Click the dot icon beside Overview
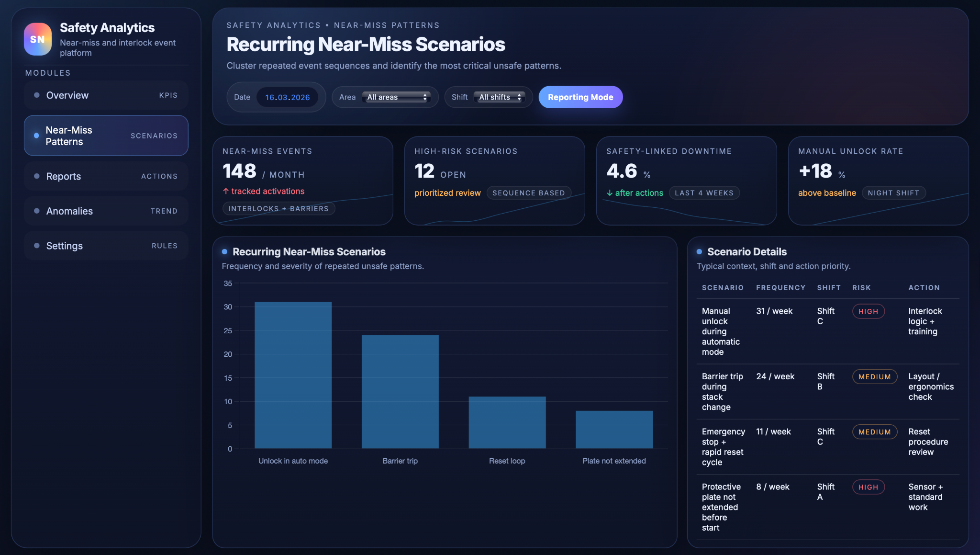Viewport: 980px width, 555px height. [37, 95]
